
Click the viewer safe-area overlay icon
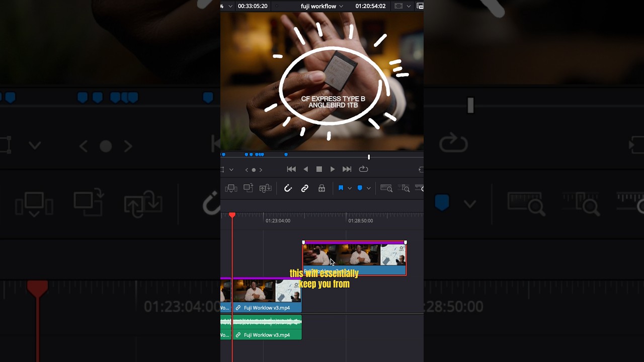[398, 6]
